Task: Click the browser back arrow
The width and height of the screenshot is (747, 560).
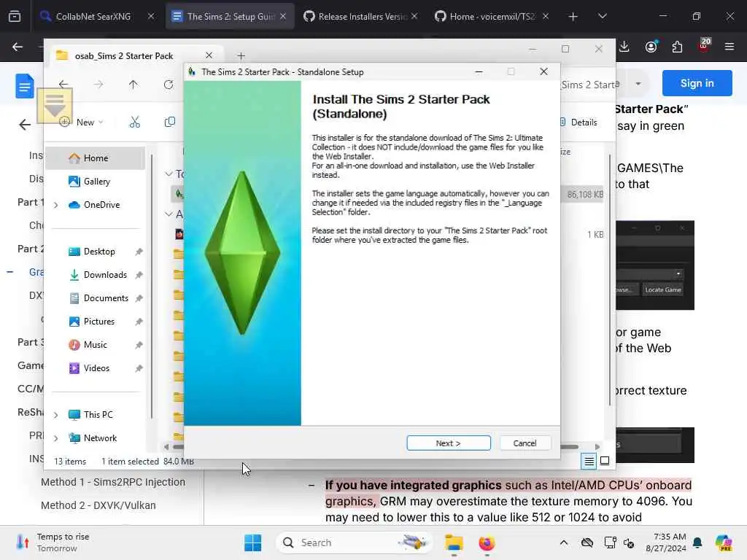Action: pyautogui.click(x=18, y=47)
